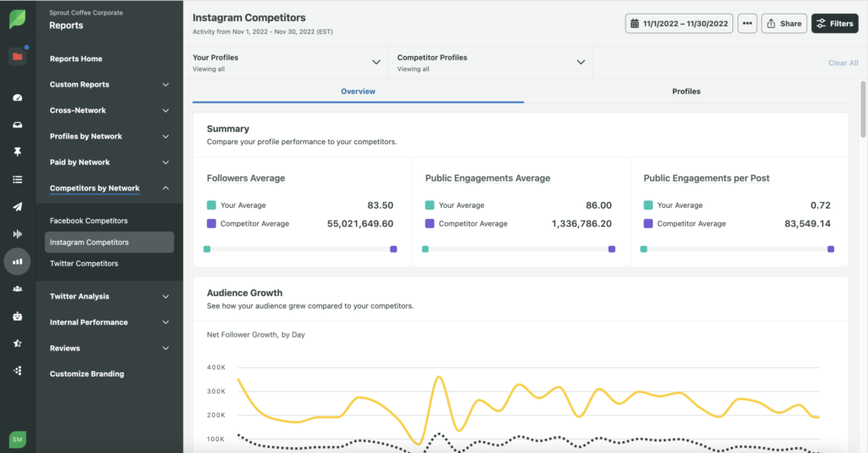Open Your Profiles dropdown
Viewport: 868px width, 453px height.
tap(287, 63)
